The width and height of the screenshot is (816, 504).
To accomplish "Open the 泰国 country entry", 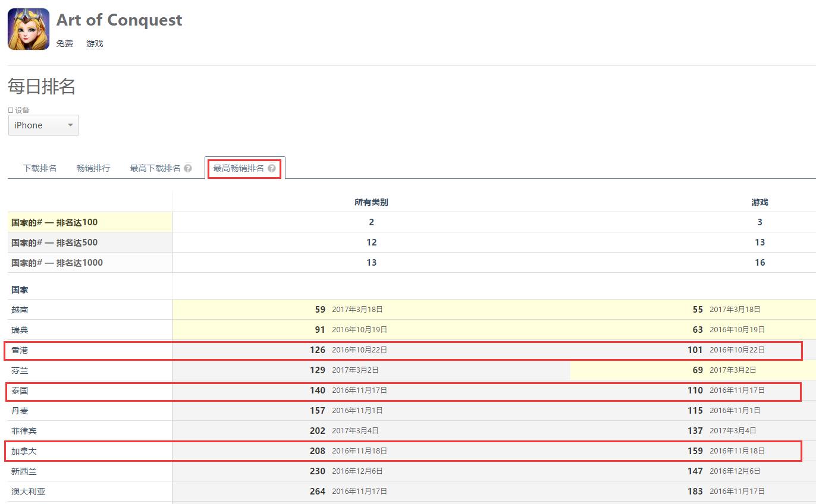I will [20, 390].
